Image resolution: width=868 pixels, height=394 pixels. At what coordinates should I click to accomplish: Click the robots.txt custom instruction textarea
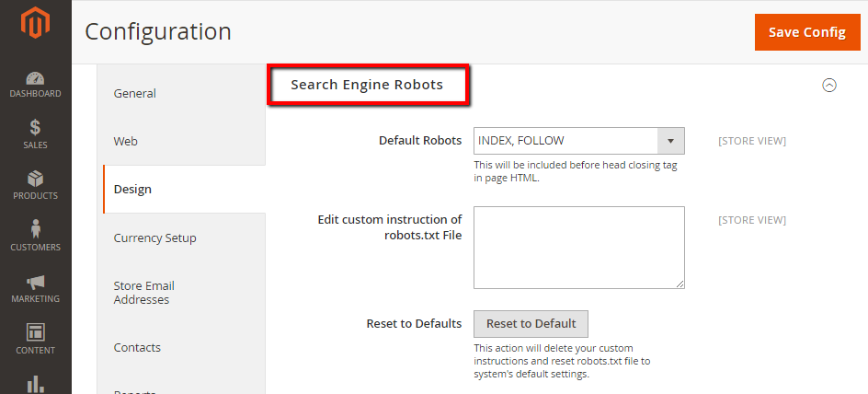tap(578, 248)
